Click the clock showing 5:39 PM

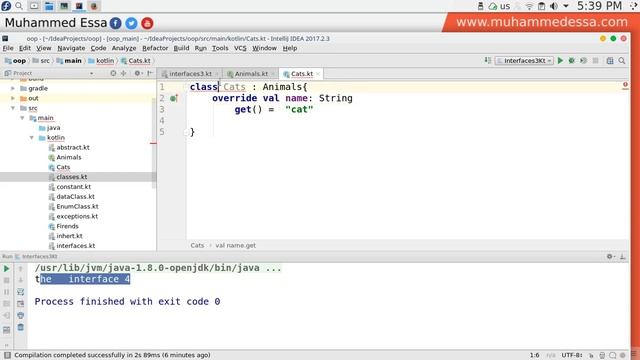tap(599, 6)
